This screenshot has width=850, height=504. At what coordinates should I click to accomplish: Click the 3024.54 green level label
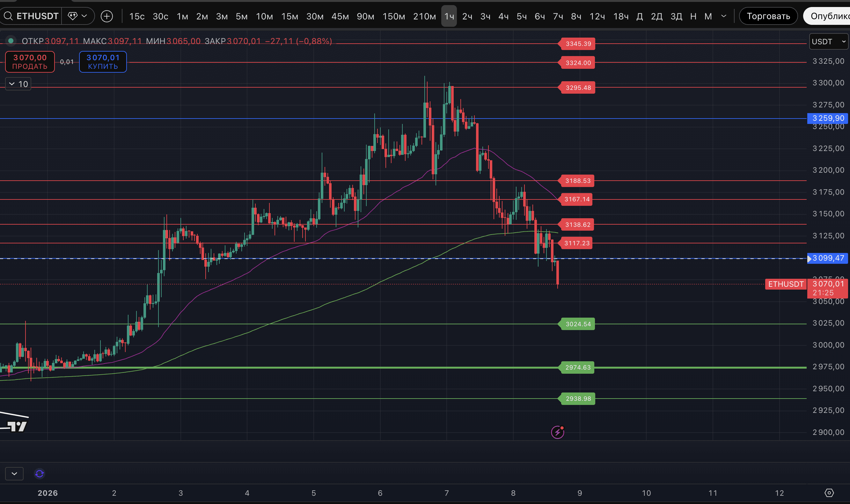coord(578,324)
